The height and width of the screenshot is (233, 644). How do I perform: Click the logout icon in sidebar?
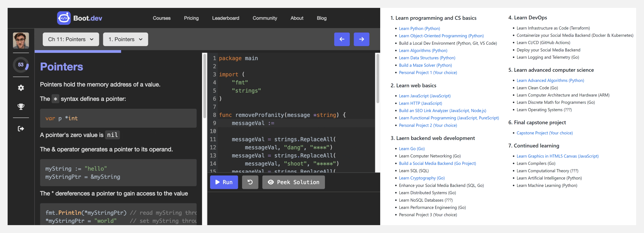coord(21,129)
